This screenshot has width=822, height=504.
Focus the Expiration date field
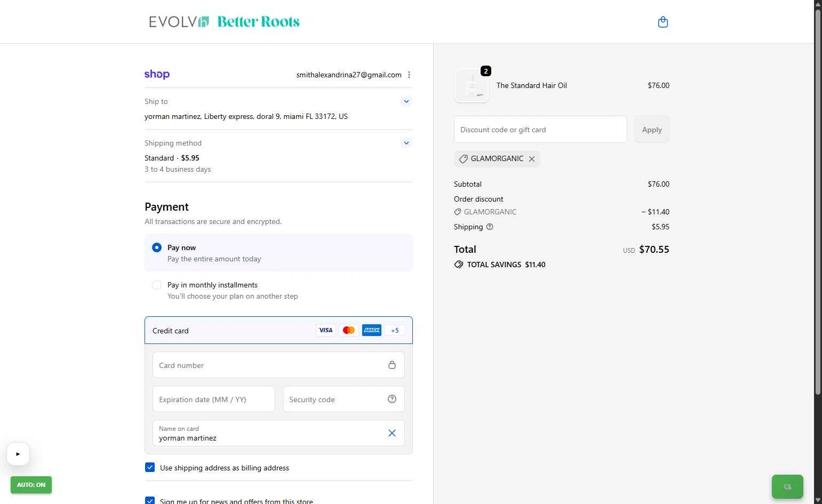pos(213,399)
